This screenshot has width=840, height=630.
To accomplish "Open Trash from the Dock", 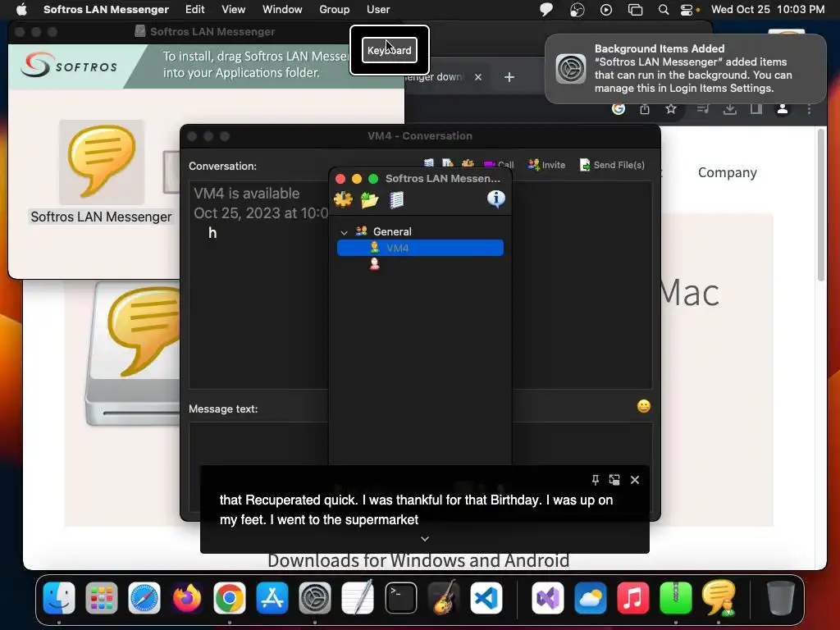I will coord(781,598).
